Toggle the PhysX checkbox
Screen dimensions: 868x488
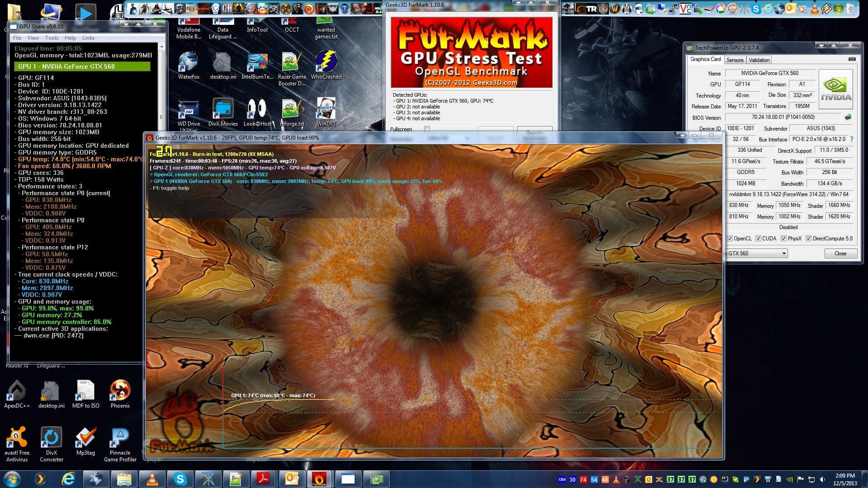(783, 239)
